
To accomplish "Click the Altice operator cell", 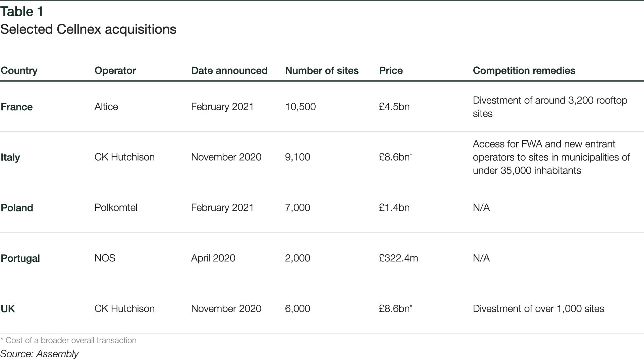I will (x=106, y=107).
